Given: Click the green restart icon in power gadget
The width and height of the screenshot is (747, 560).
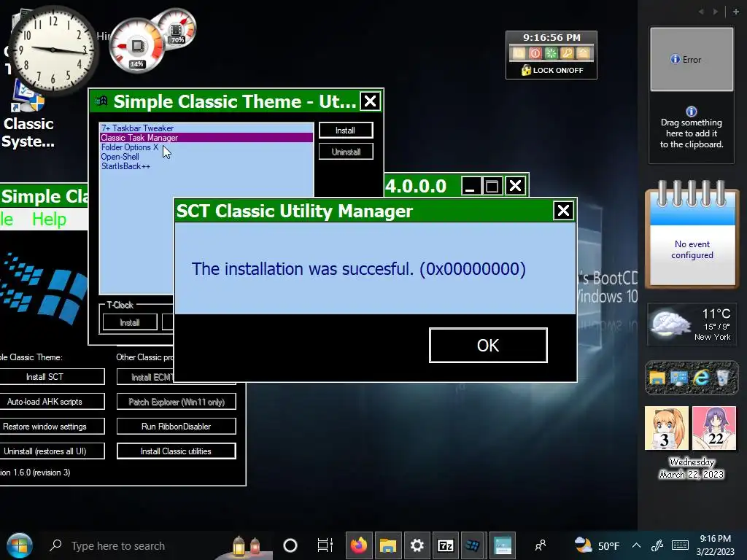Looking at the screenshot, I should [551, 53].
